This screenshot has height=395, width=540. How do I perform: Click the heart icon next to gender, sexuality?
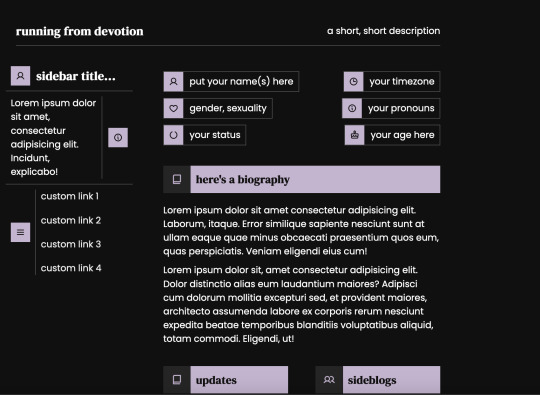173,108
